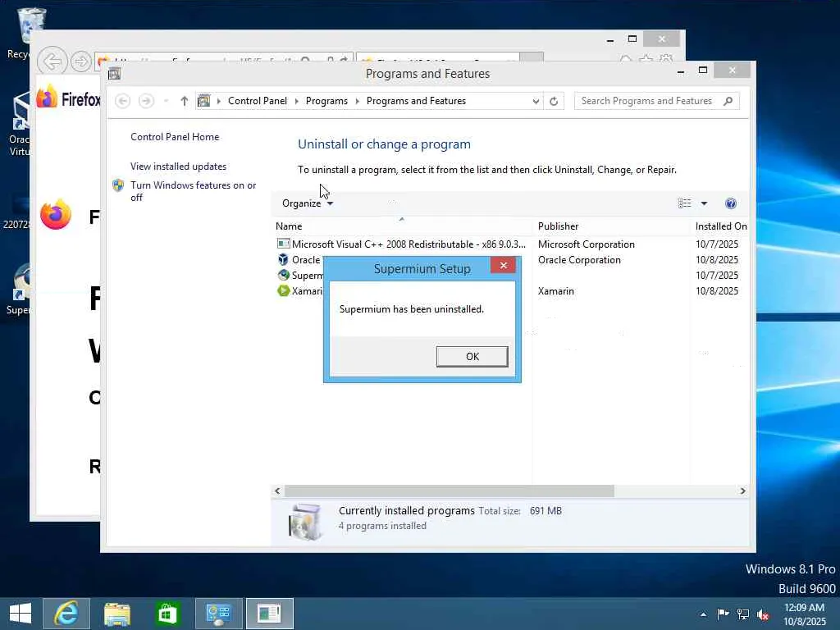The width and height of the screenshot is (840, 630).
Task: Click OK in Supermium Setup dialog
Action: [x=472, y=356]
